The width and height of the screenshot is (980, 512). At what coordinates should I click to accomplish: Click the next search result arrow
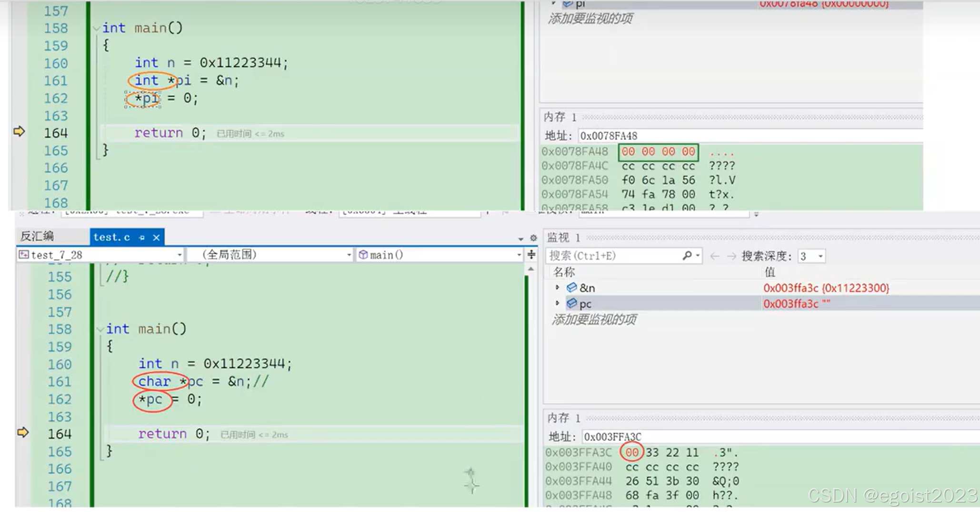click(x=731, y=256)
